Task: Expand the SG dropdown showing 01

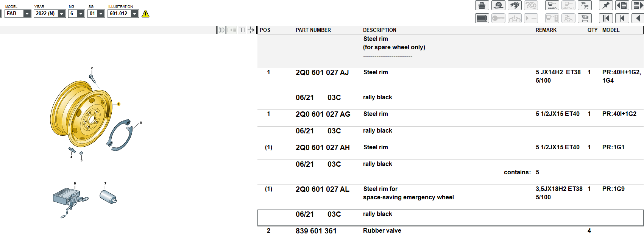Action: (x=101, y=14)
